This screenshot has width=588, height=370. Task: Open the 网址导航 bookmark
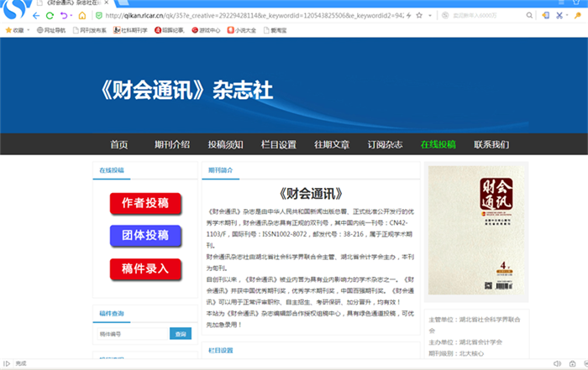pyautogui.click(x=51, y=30)
